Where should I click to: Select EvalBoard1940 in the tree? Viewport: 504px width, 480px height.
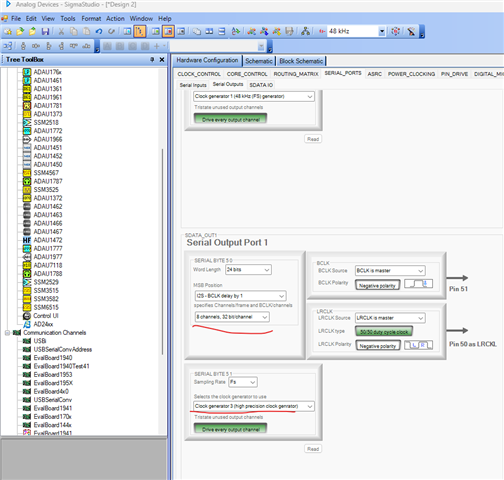coord(53,358)
